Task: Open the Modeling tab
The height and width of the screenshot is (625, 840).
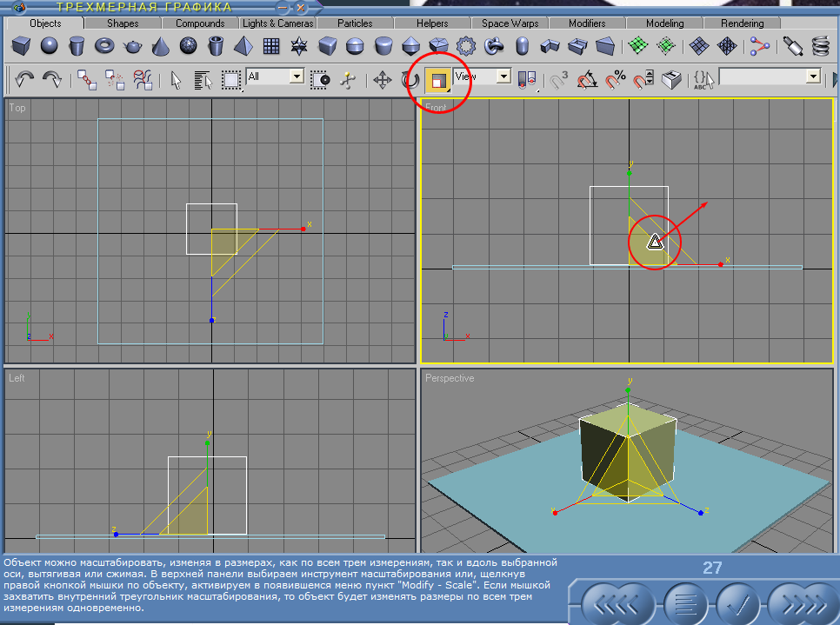Action: click(664, 23)
